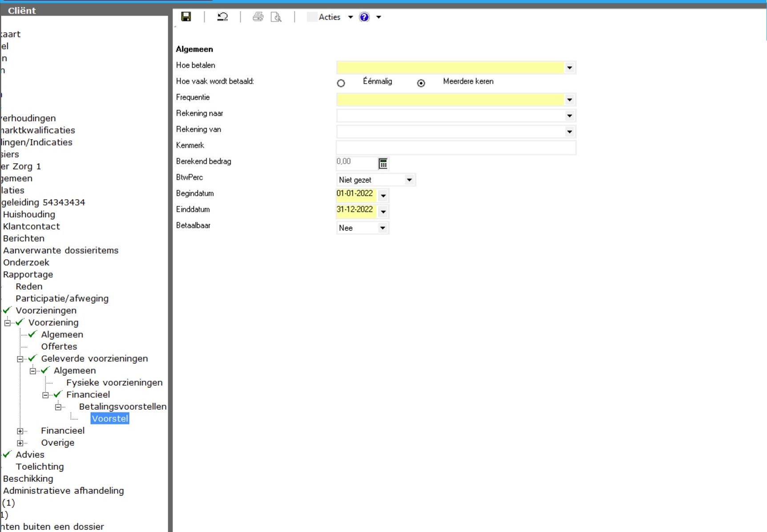Click the Print icon in toolbar
The height and width of the screenshot is (532, 767).
pos(258,17)
